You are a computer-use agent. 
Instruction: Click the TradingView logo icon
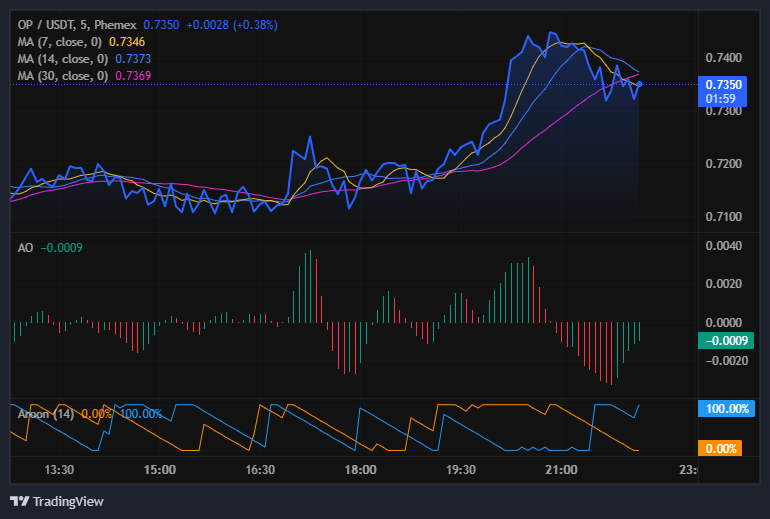click(x=19, y=501)
